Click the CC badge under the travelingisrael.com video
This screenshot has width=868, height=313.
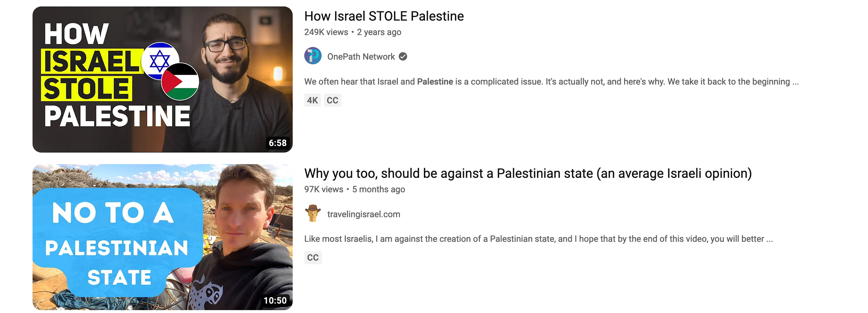pos(313,258)
